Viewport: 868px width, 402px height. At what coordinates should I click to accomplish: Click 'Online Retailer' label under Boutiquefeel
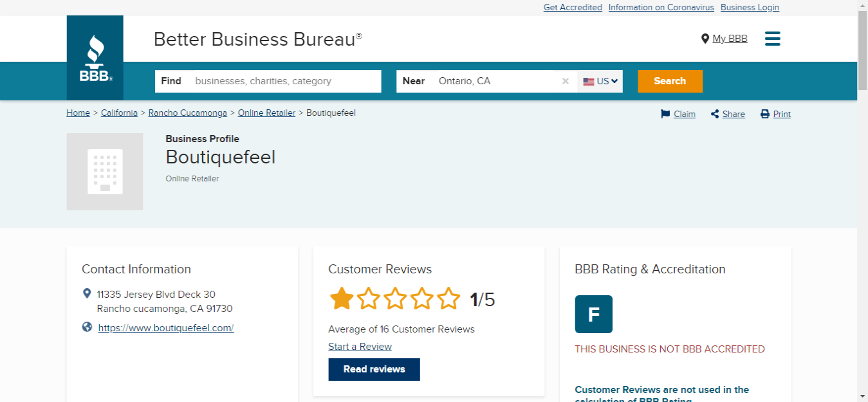192,179
